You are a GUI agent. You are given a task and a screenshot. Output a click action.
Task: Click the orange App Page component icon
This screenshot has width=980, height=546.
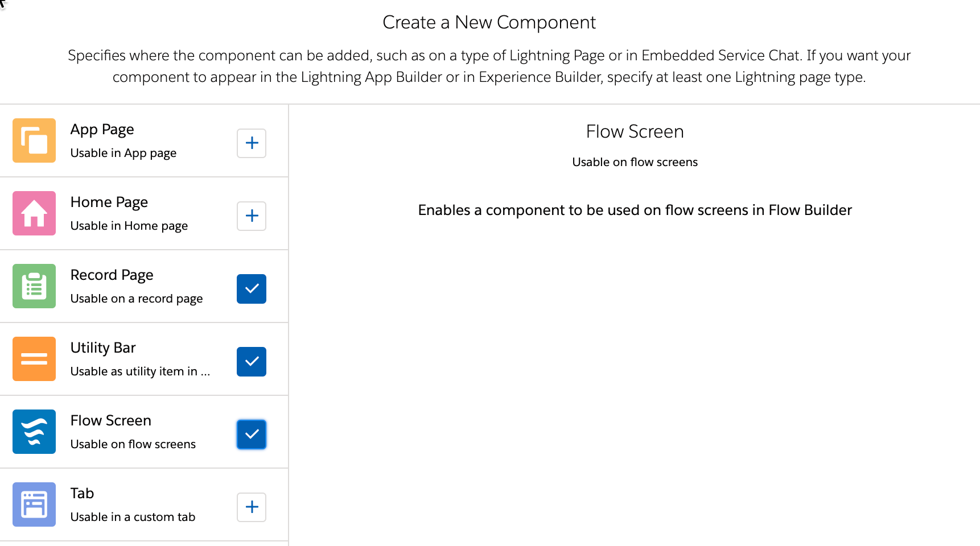pyautogui.click(x=34, y=140)
